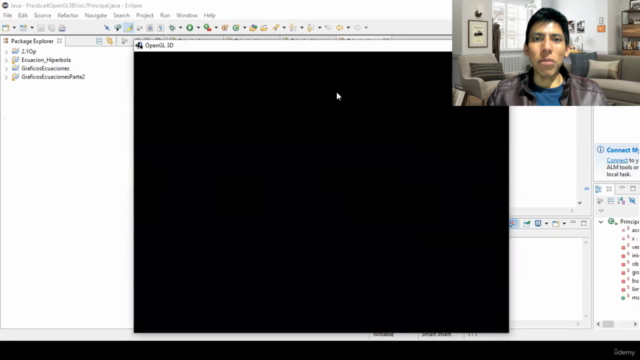Expand the 2.1Op project node

pos(6,52)
